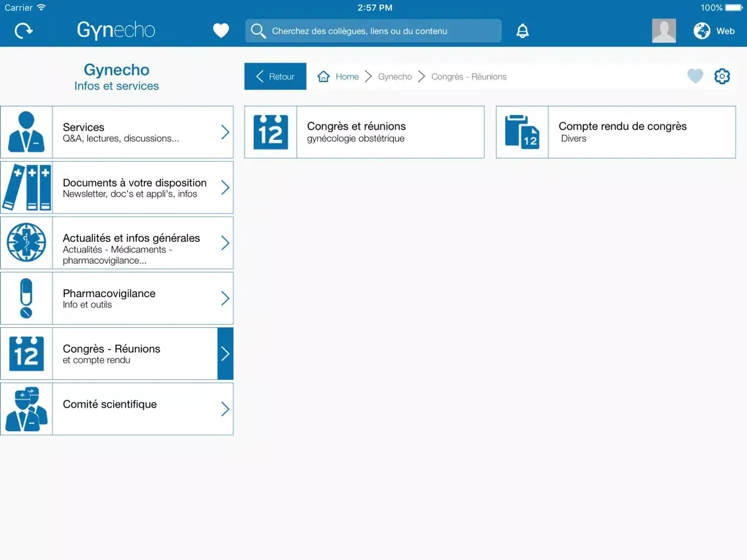Tap the 2:57 PM clock
The width and height of the screenshot is (747, 560).
pos(375,8)
